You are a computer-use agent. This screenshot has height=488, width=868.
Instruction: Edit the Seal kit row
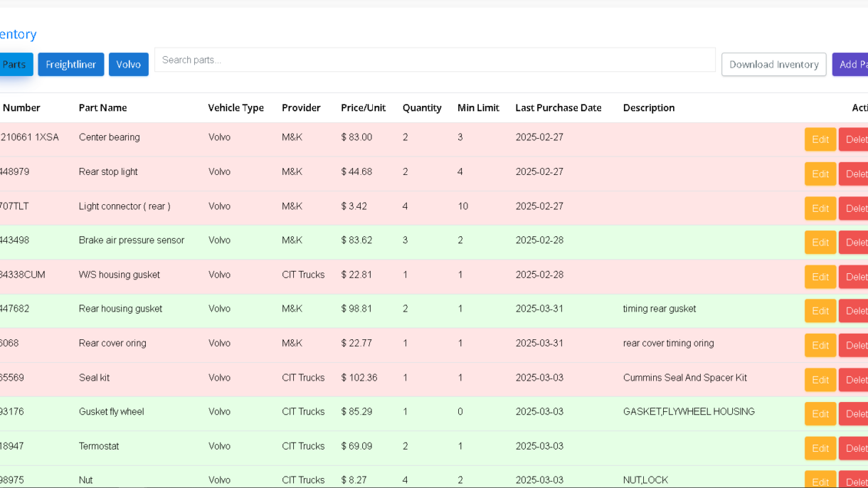(820, 380)
